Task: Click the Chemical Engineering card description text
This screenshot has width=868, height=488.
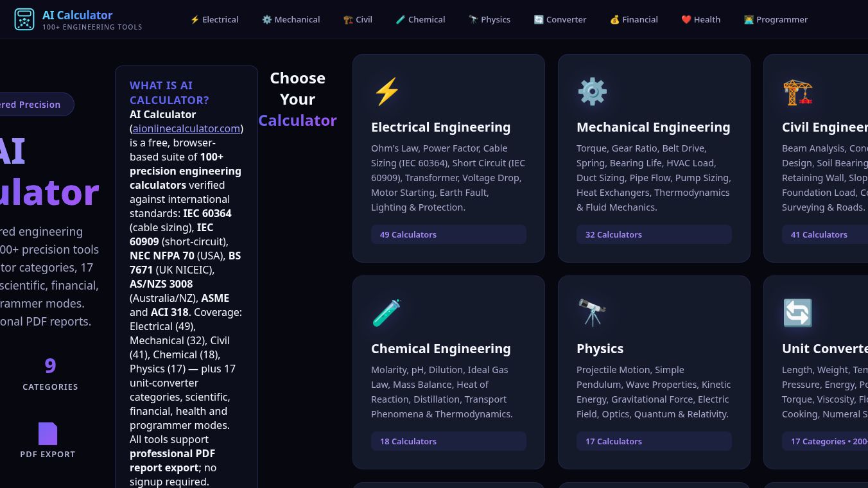Action: [x=449, y=392]
